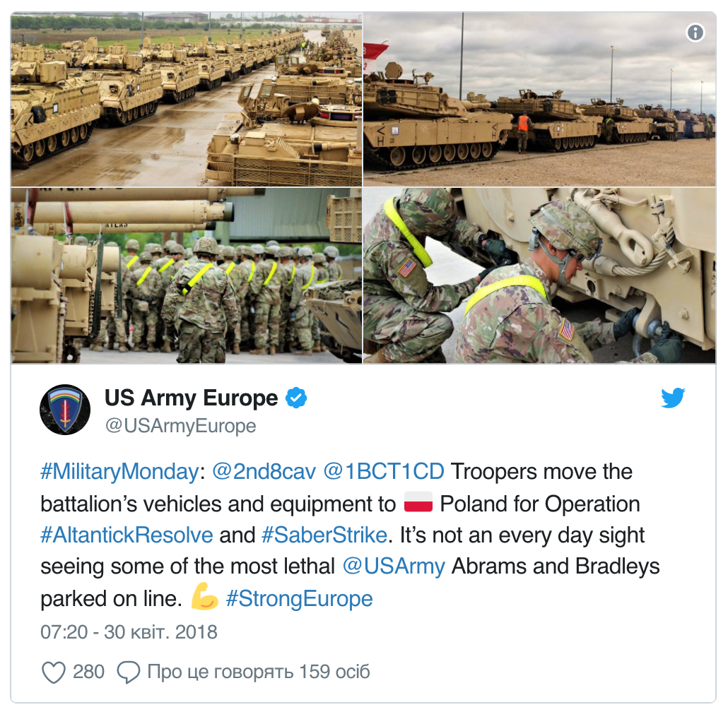Open the #StrongEurope hashtag
The width and height of the screenshot is (728, 712).
pos(299,598)
